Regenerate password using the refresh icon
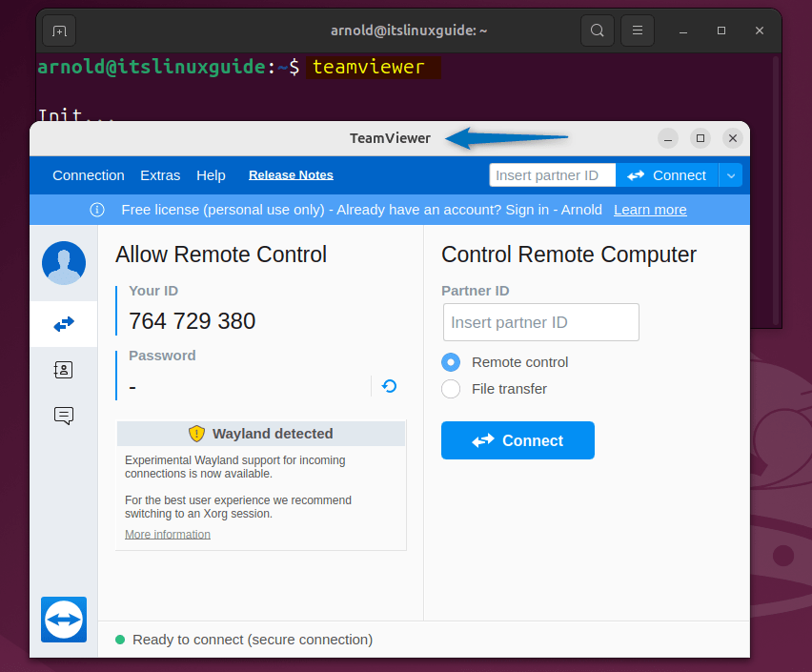Screen dimensions: 812x672 pos(389,386)
